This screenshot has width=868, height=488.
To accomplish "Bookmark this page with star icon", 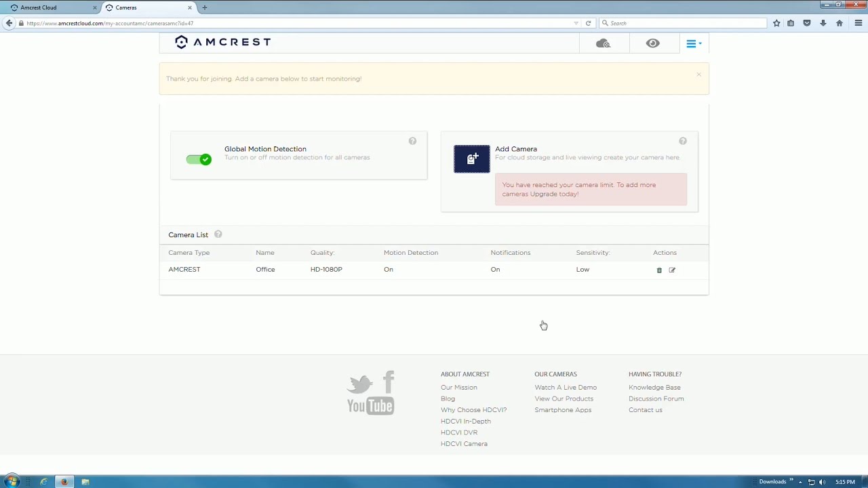I will coord(776,23).
